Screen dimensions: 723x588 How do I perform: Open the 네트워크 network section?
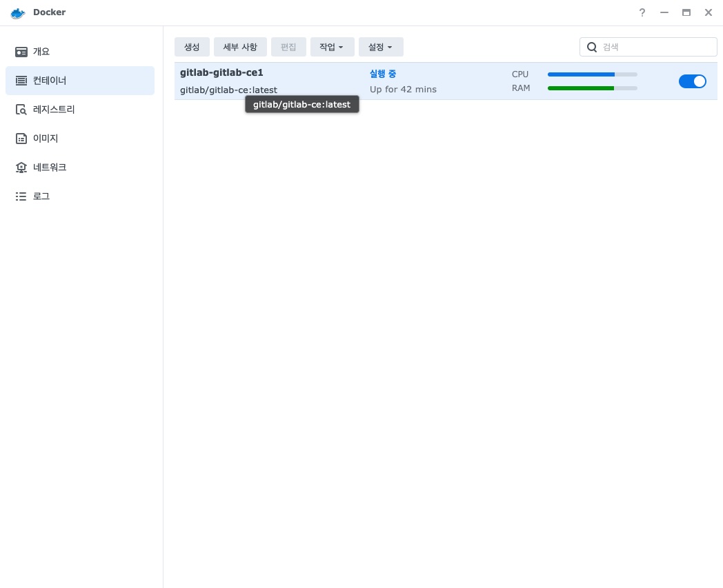point(80,168)
